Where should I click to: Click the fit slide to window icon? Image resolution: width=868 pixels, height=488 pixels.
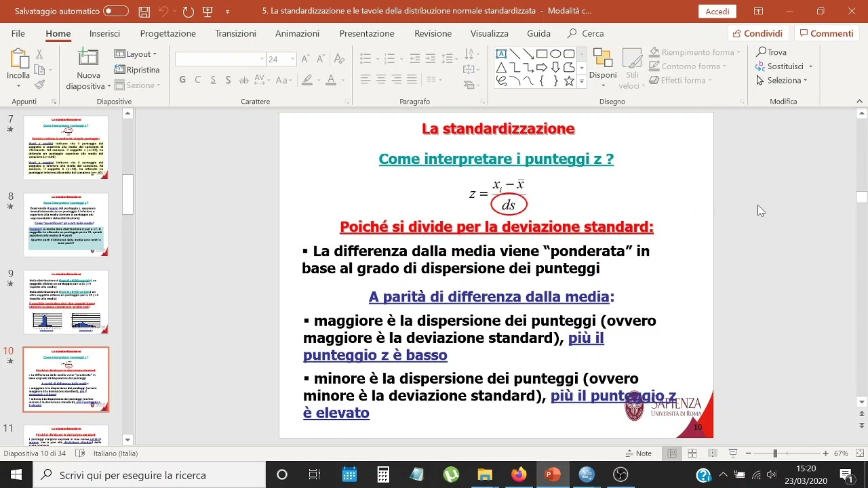pos(859,453)
